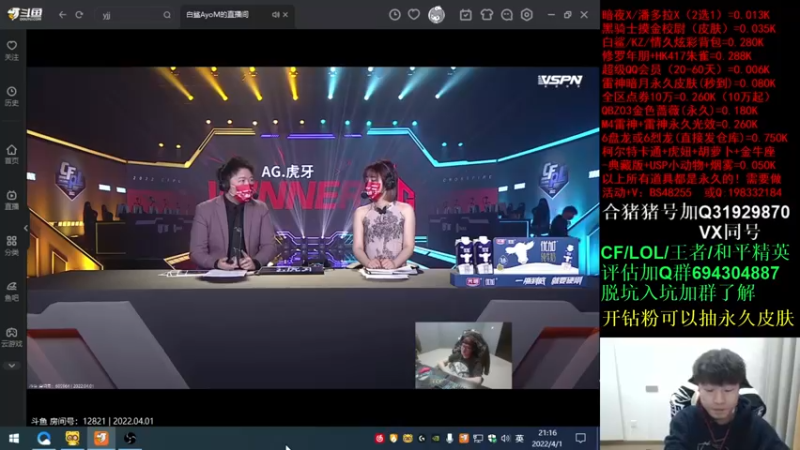800x450 pixels.
Task: Open the yellow owl app in the taskbar
Action: pyautogui.click(x=72, y=438)
